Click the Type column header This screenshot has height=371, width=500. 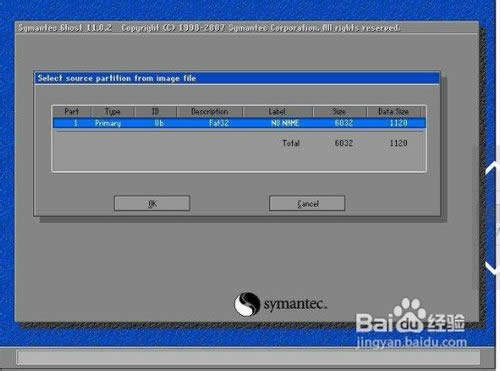(x=113, y=111)
